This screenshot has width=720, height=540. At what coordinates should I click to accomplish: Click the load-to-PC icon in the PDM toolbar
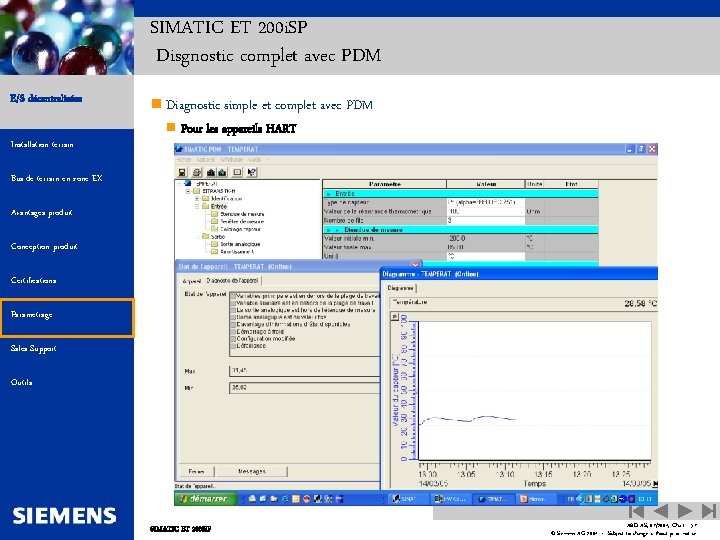point(222,172)
